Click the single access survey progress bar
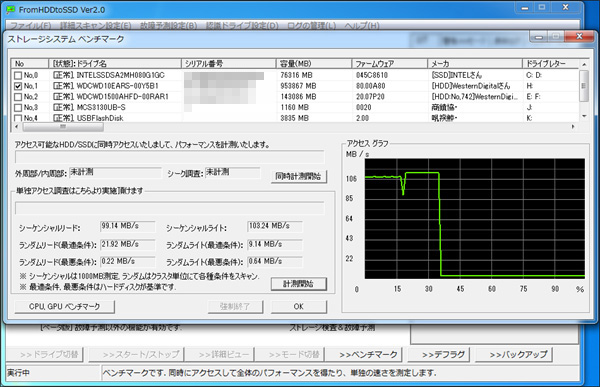The height and width of the screenshot is (387, 600). (170, 209)
